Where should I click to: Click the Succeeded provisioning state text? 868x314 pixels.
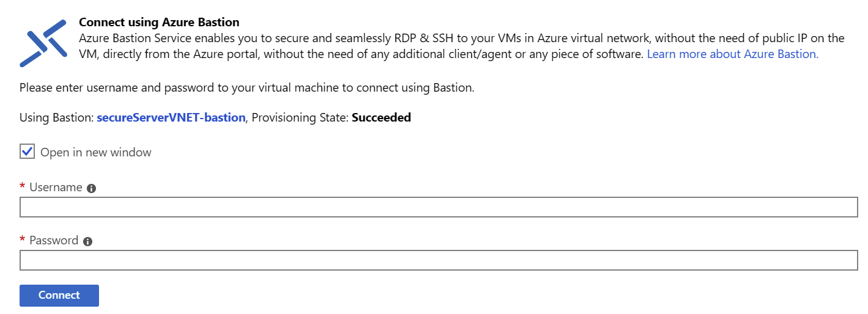point(381,117)
